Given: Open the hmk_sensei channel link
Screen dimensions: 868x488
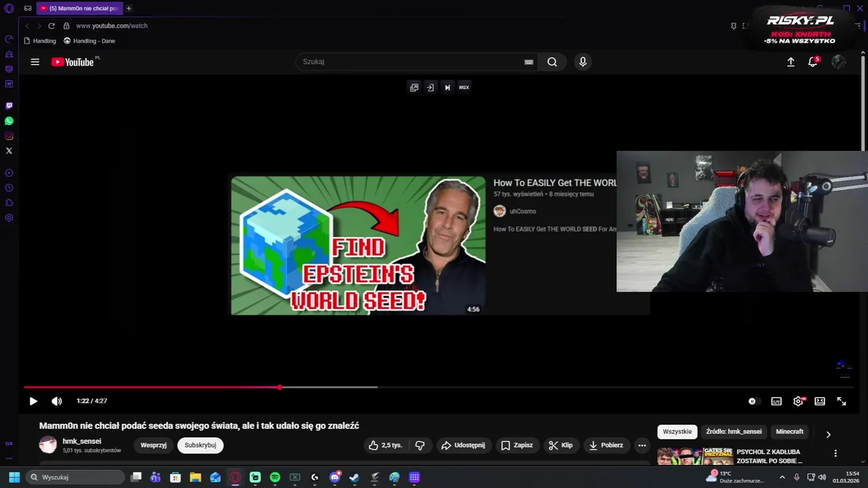Looking at the screenshot, I should tap(82, 441).
